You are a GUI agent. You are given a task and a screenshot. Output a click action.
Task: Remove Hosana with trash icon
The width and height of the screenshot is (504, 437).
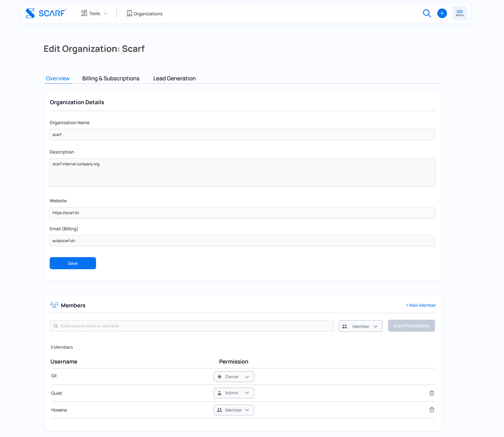click(x=432, y=410)
